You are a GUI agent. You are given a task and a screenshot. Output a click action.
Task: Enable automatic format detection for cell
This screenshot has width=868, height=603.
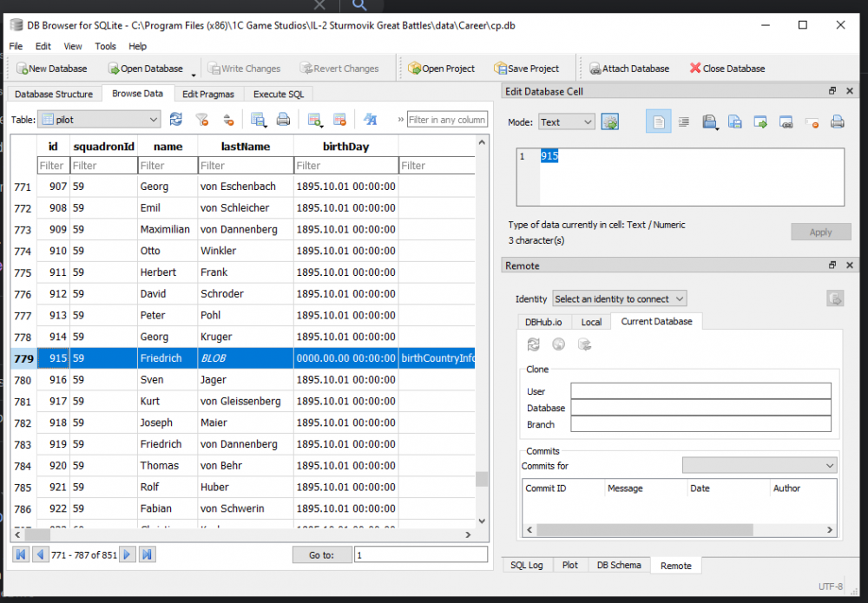click(609, 122)
